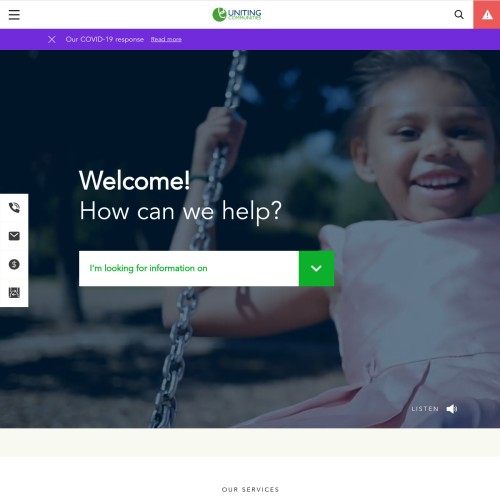Open the search magnifier icon
Image resolution: width=500 pixels, height=500 pixels.
[459, 14]
